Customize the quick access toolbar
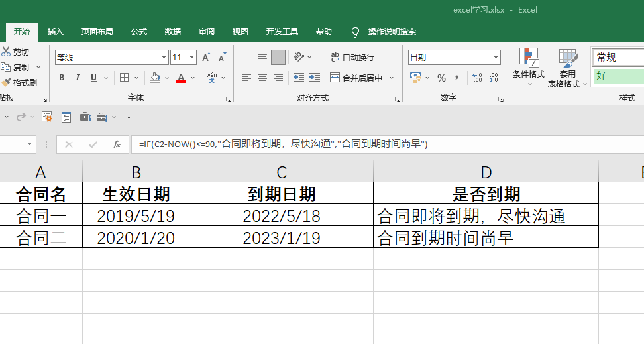644x344 pixels. [129, 117]
